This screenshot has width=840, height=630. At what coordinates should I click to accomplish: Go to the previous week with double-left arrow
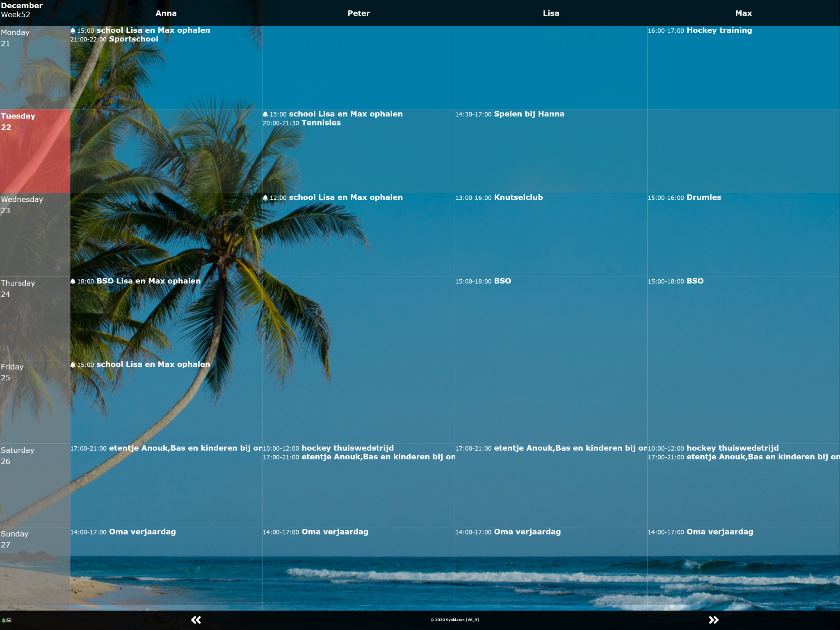pyautogui.click(x=196, y=620)
